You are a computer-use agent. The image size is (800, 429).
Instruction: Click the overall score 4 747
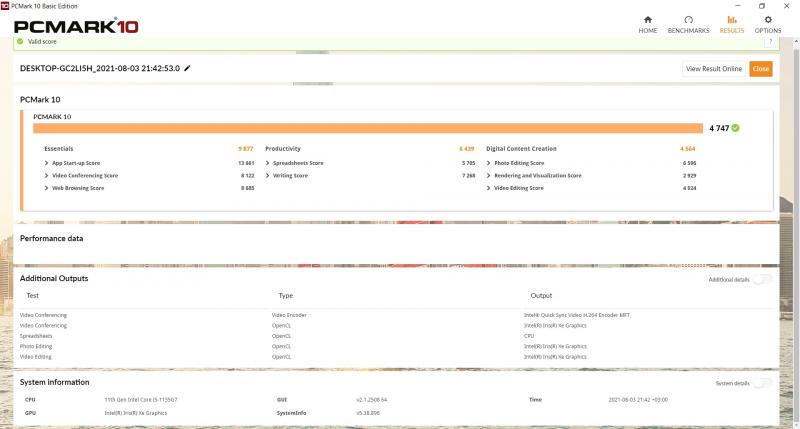pyautogui.click(x=719, y=128)
